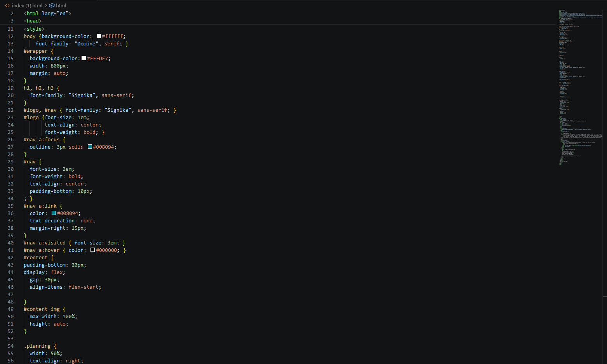Click the '.planning {' selector
The image size is (607, 364).
[40, 346]
